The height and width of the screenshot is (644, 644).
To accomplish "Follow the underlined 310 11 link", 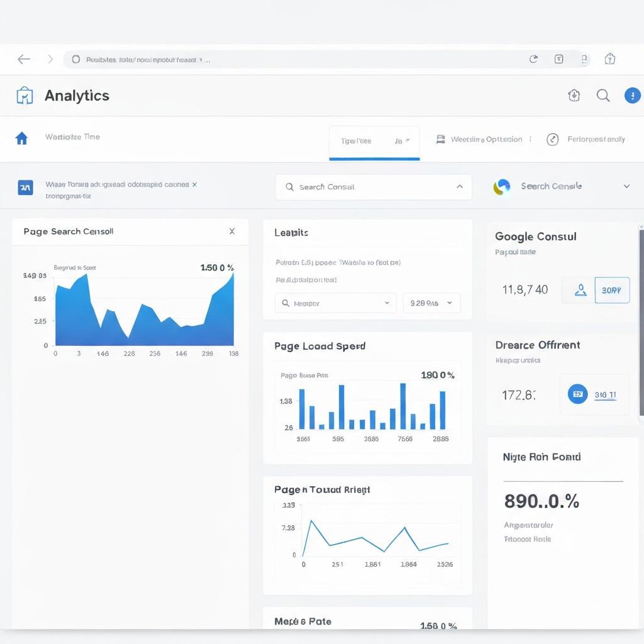I will click(606, 395).
